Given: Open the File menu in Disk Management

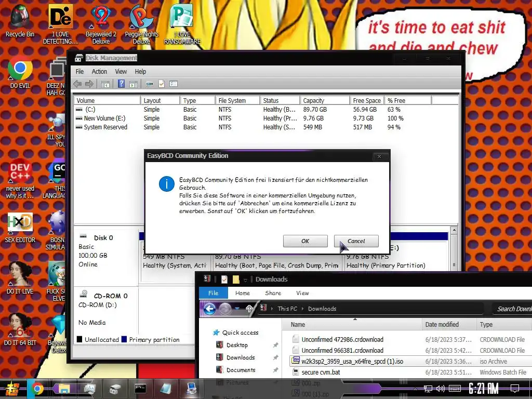Looking at the screenshot, I should (79, 72).
